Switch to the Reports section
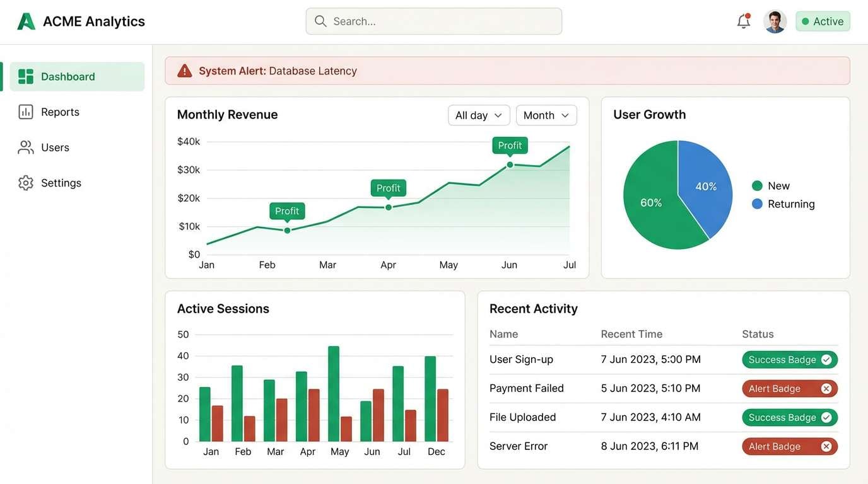Screen dimensions: 868x484 (60, 112)
